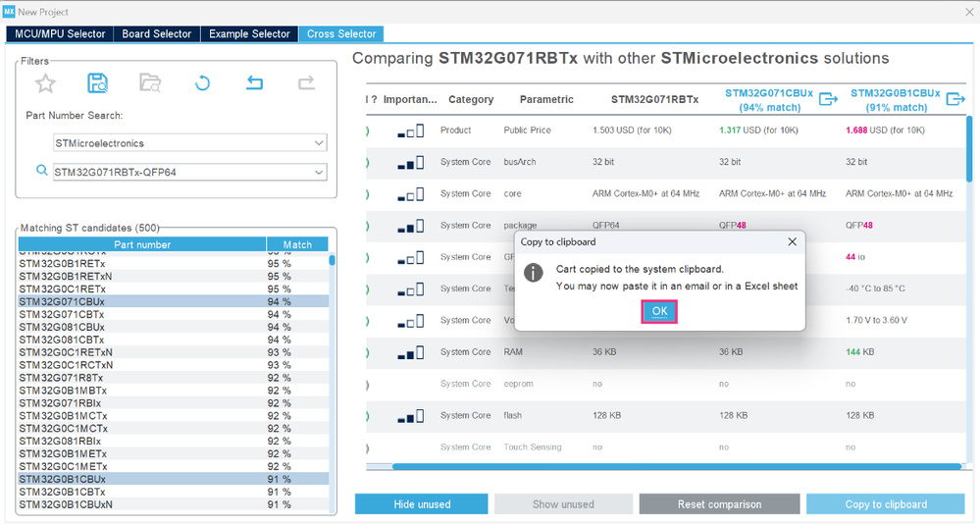Set importance level for package row

(x=411, y=227)
